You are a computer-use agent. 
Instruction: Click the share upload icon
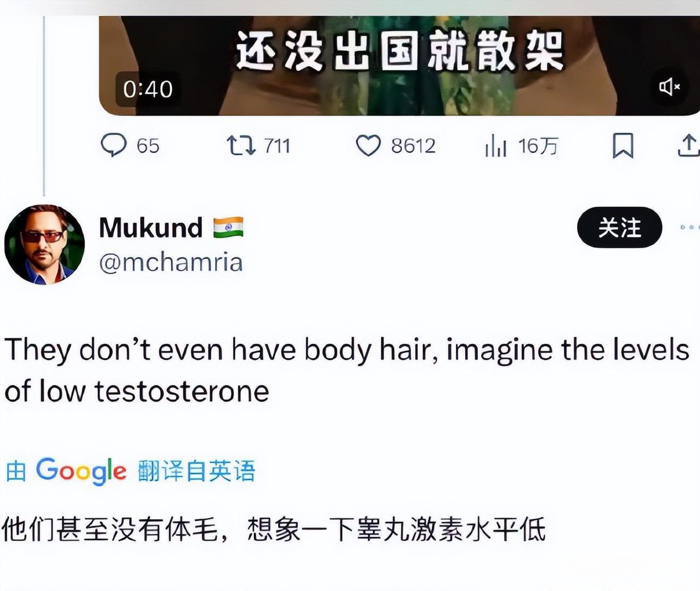coord(688,146)
